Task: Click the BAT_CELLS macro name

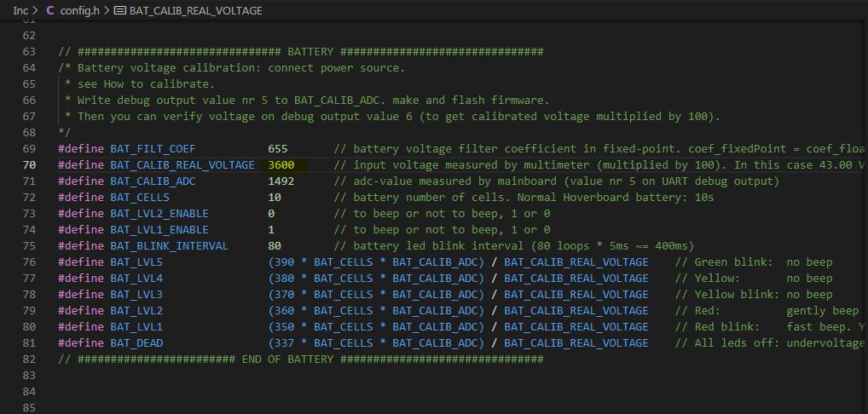Action: coord(139,197)
